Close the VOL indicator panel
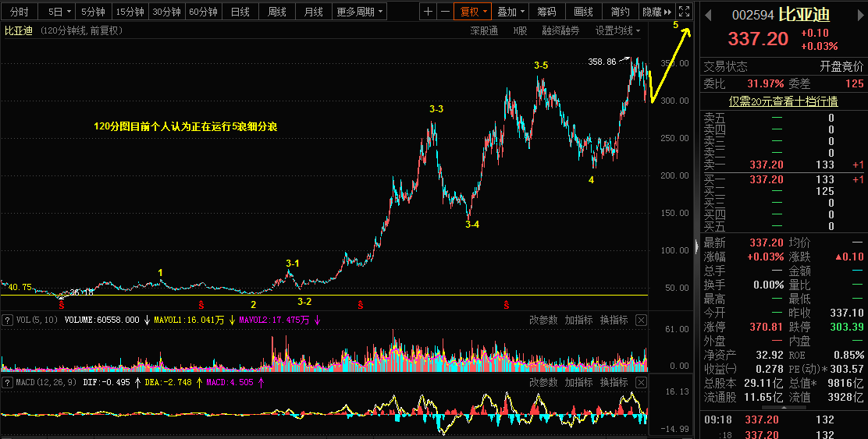868x439 pixels. (x=641, y=320)
